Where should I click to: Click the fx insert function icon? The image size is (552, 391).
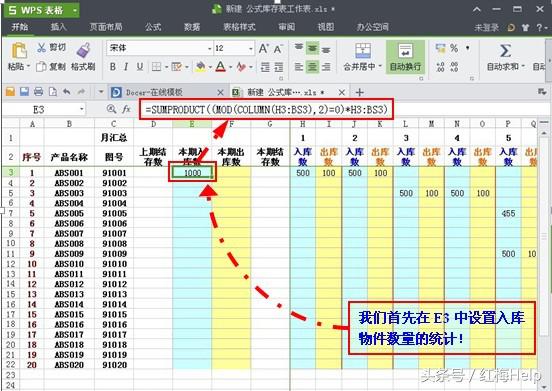126,110
